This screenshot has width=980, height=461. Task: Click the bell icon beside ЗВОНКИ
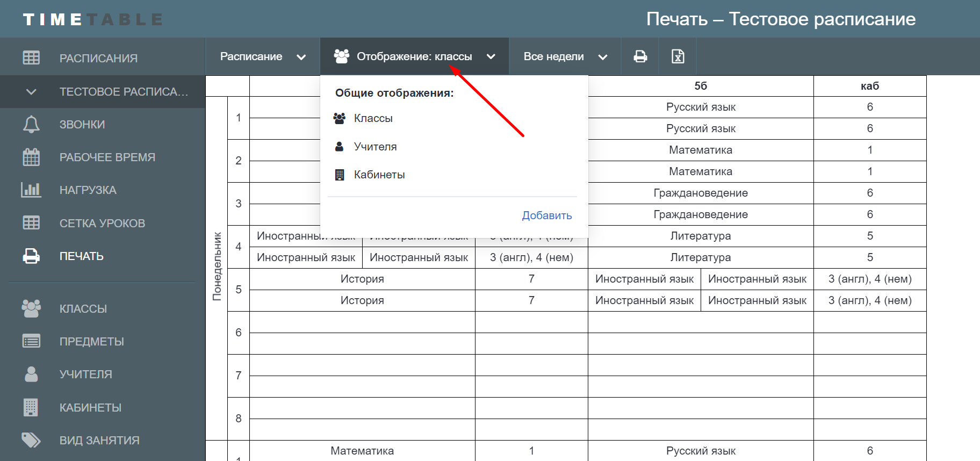(31, 124)
